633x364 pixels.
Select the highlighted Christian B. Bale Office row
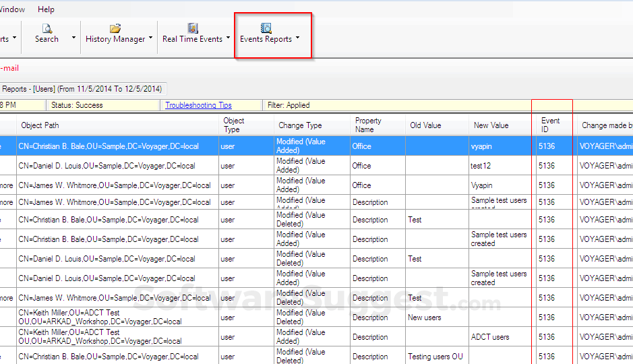coord(108,146)
